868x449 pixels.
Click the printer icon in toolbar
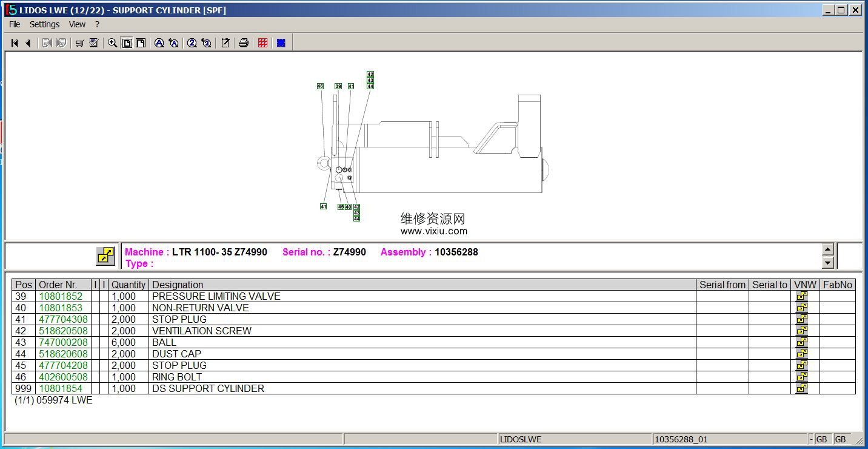coord(244,43)
